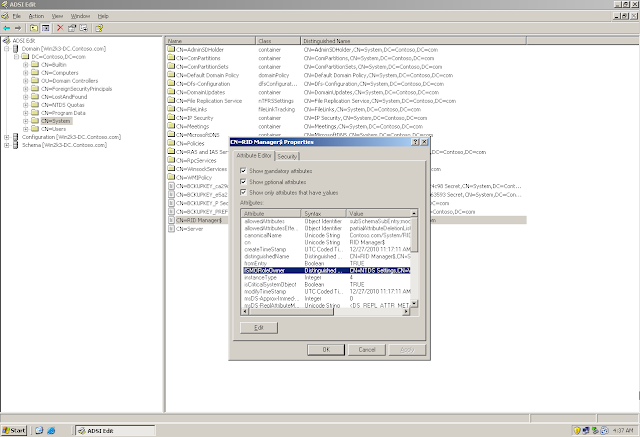Viewport: 640px width, 437px height.
Task: Expand the CN=Users node
Action: click(x=26, y=129)
